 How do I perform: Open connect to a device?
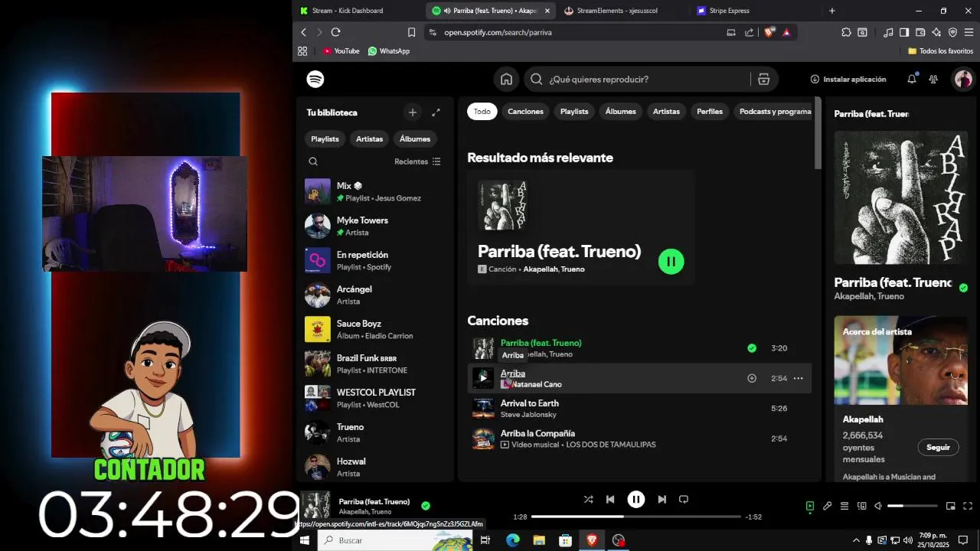coord(861,506)
